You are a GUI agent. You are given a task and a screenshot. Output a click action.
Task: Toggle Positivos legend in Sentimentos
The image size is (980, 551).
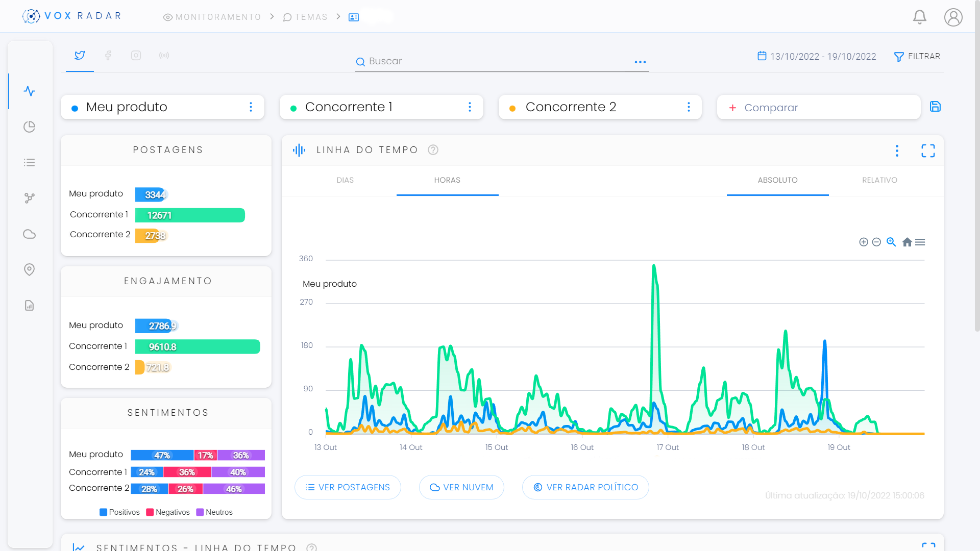119,512
